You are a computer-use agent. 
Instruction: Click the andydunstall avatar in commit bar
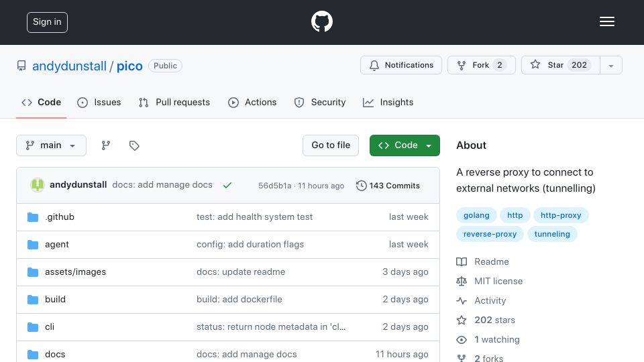38,185
